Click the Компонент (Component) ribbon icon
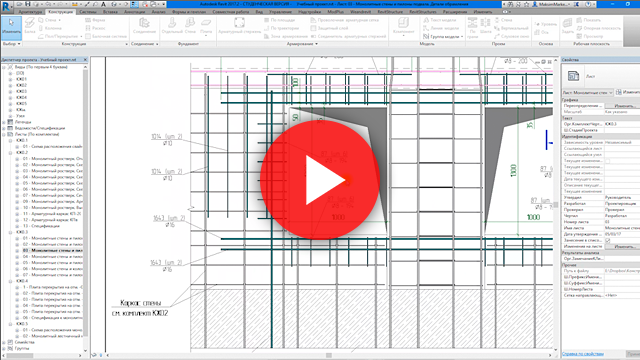The width and height of the screenshot is (640, 360). [403, 26]
